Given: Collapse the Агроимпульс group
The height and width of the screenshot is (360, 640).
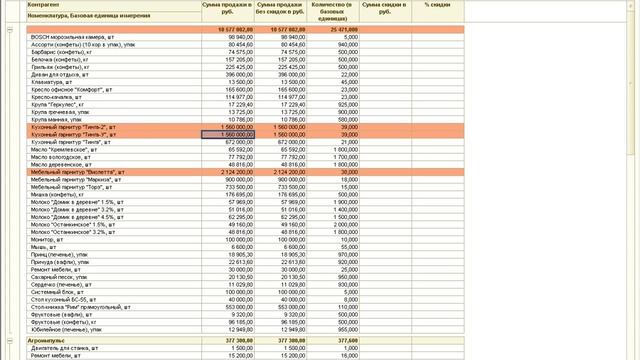Looking at the screenshot, I should click(10, 340).
